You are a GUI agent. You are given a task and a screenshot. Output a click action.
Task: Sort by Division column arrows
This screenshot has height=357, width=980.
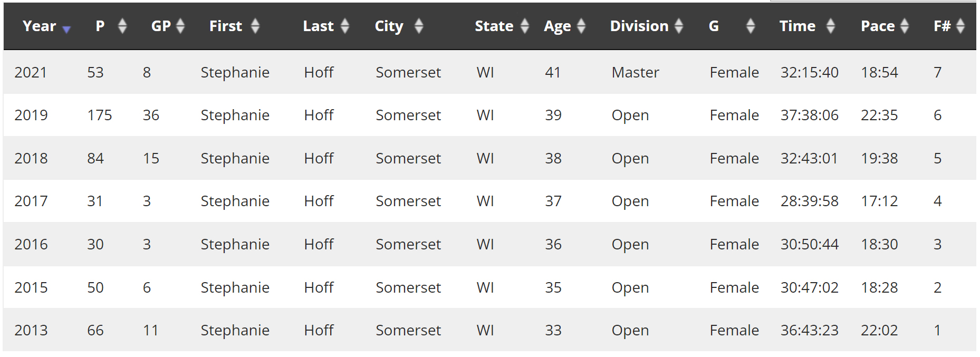pyautogui.click(x=679, y=26)
